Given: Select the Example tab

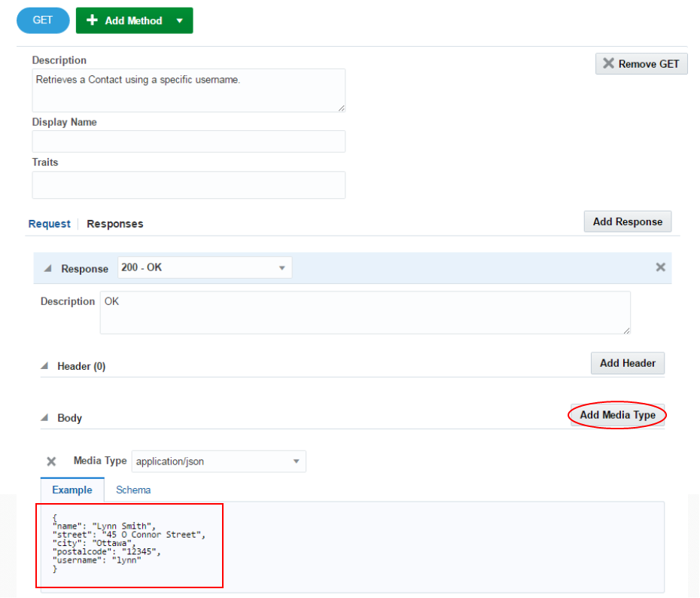Looking at the screenshot, I should [x=72, y=490].
